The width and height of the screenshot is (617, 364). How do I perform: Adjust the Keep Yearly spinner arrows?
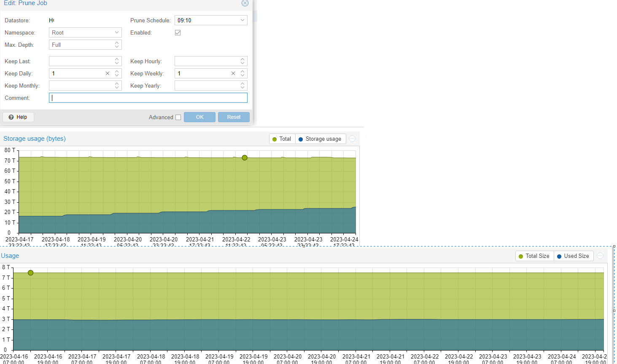click(242, 86)
